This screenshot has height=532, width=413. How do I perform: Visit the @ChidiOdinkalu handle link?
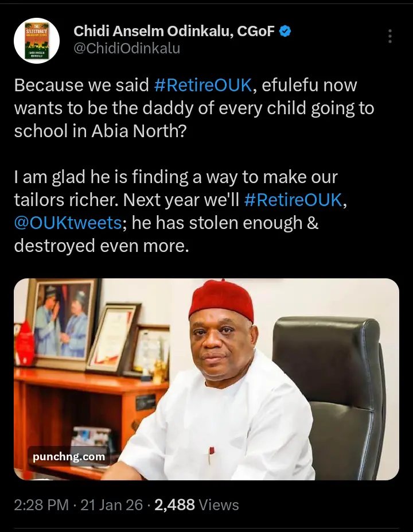tap(127, 49)
